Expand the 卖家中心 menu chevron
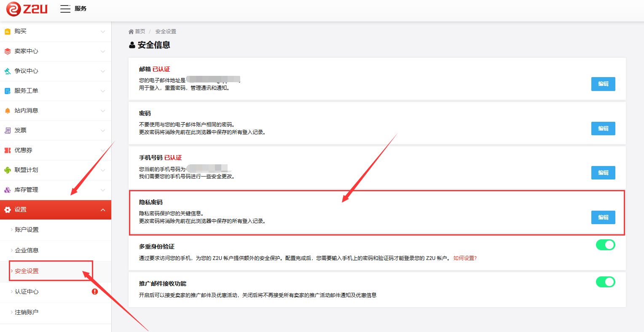 click(x=103, y=51)
